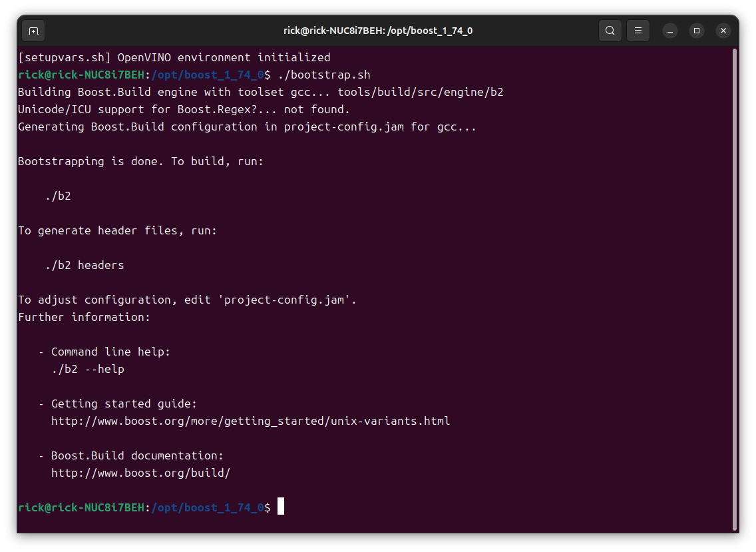Click the './b2 headers' command line
Screen dimensions: 756x552
click(x=85, y=266)
